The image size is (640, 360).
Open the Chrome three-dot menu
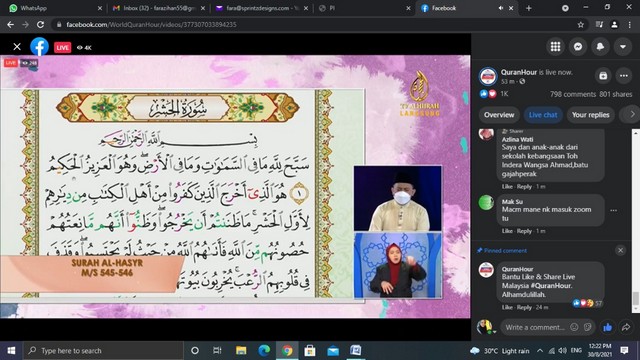630,24
